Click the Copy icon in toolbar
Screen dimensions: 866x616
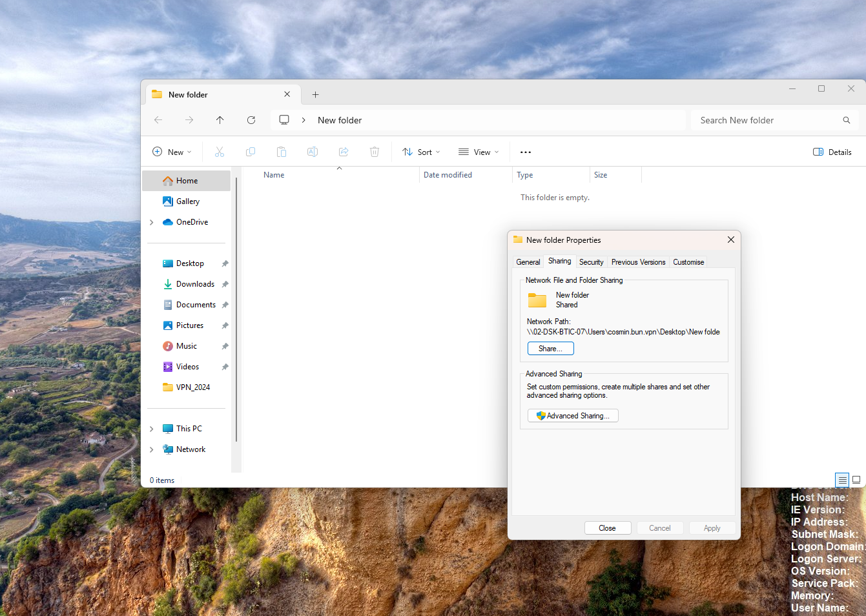[251, 152]
